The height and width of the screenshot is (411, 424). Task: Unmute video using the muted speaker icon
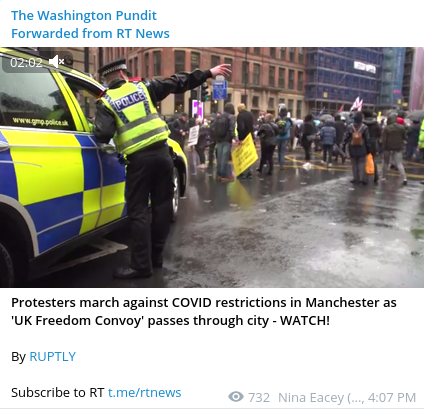[x=56, y=62]
